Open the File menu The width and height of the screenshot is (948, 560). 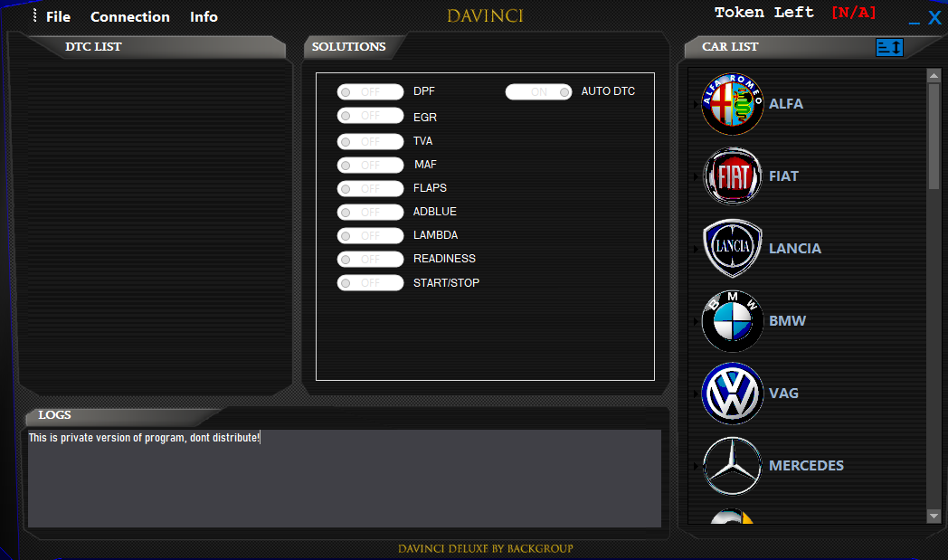tap(58, 17)
